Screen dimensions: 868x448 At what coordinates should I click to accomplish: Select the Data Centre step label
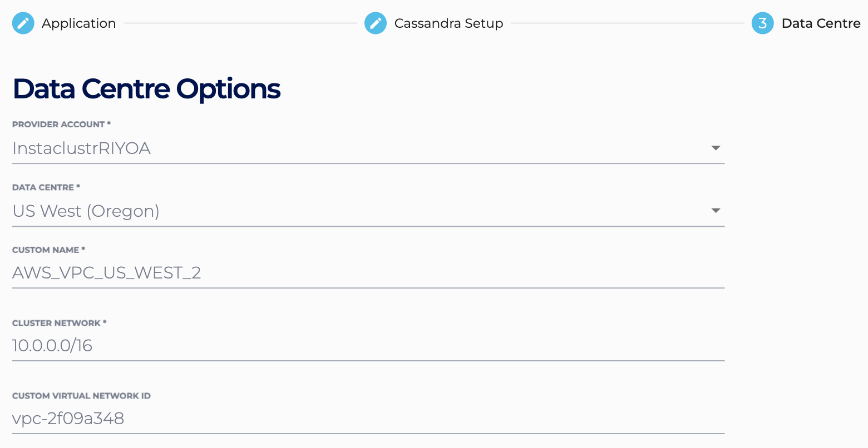coord(822,23)
